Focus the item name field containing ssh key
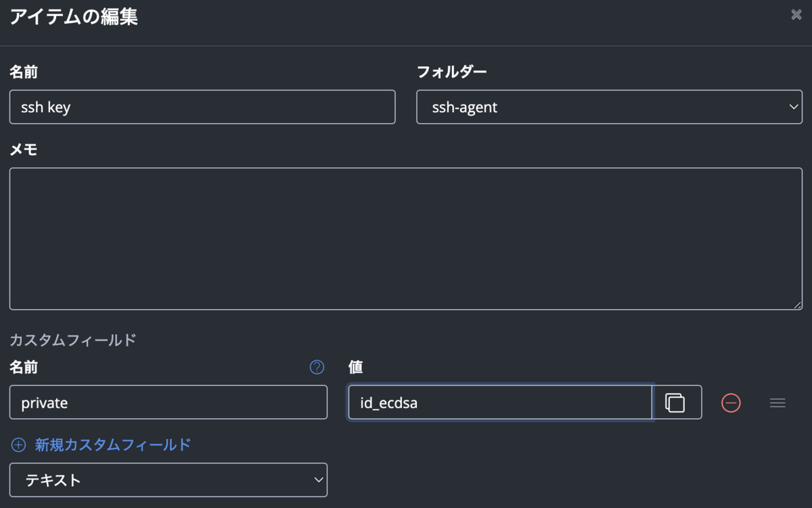The width and height of the screenshot is (812, 508). tap(202, 107)
